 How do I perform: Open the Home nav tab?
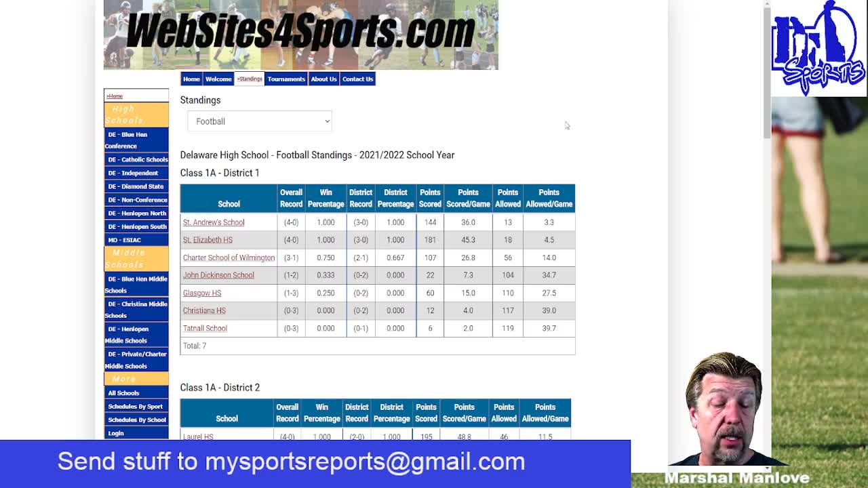point(191,79)
